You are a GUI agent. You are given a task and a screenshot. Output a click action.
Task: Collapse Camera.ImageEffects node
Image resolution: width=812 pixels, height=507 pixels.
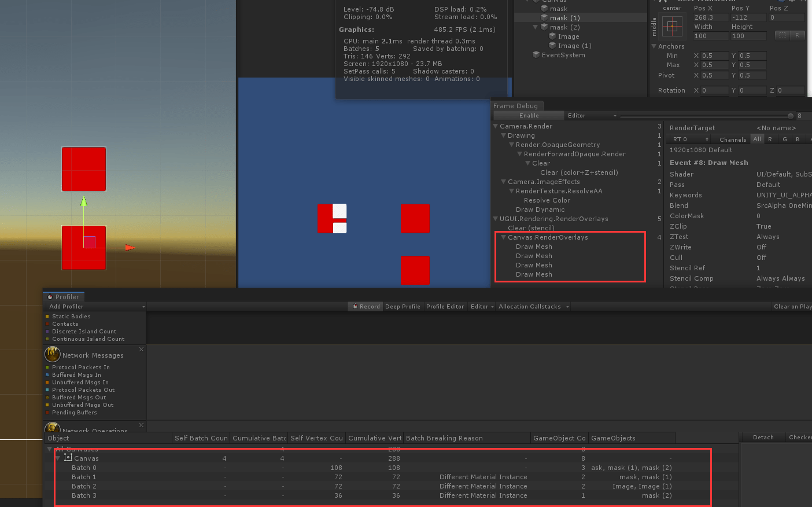pyautogui.click(x=504, y=182)
